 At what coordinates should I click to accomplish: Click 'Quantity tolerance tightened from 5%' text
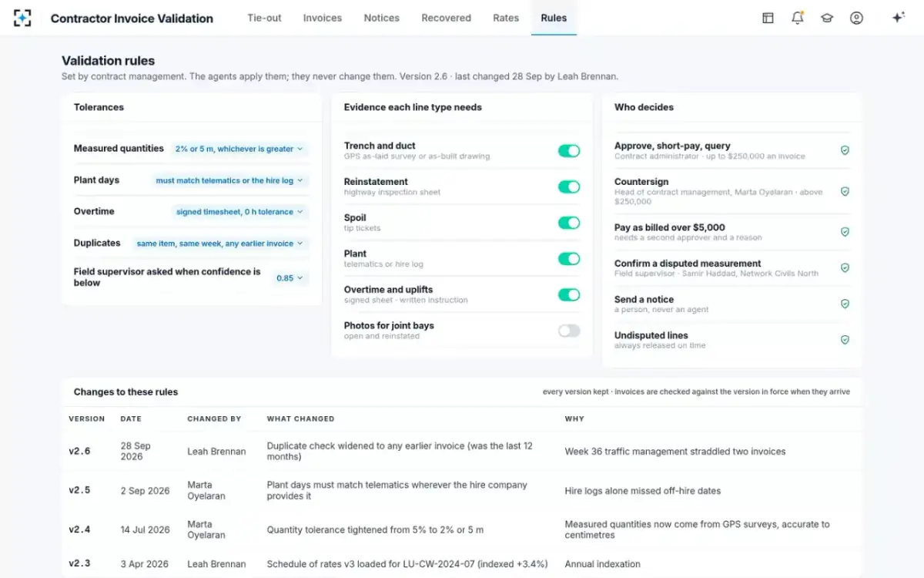click(x=375, y=530)
